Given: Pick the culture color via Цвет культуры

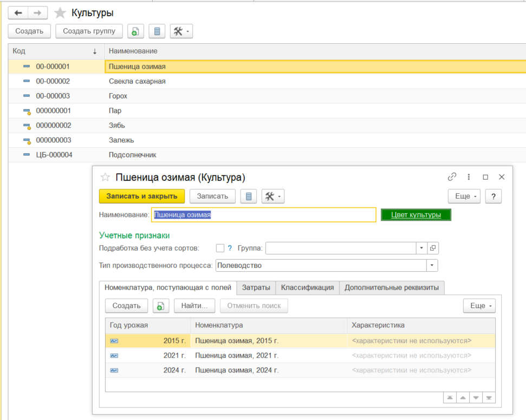Looking at the screenshot, I should [416, 215].
